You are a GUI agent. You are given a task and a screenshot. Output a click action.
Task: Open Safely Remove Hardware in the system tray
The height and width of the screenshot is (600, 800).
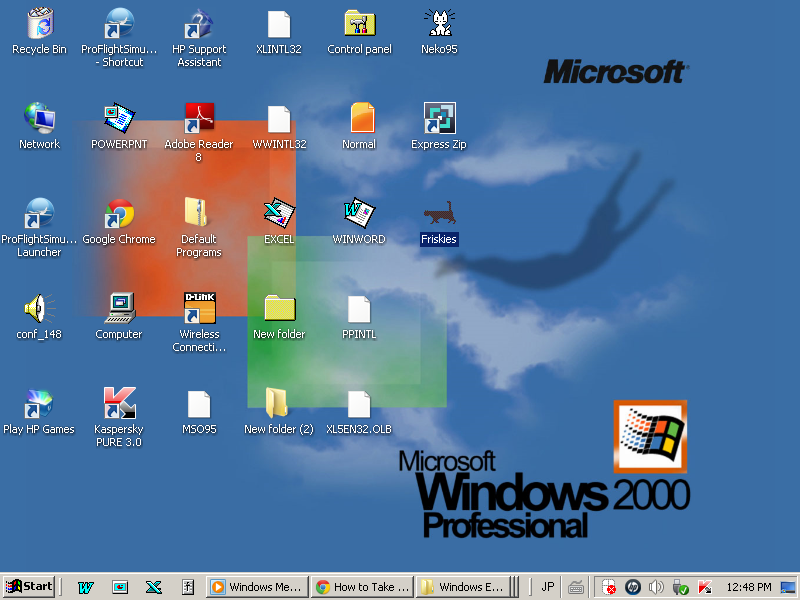coord(682,586)
